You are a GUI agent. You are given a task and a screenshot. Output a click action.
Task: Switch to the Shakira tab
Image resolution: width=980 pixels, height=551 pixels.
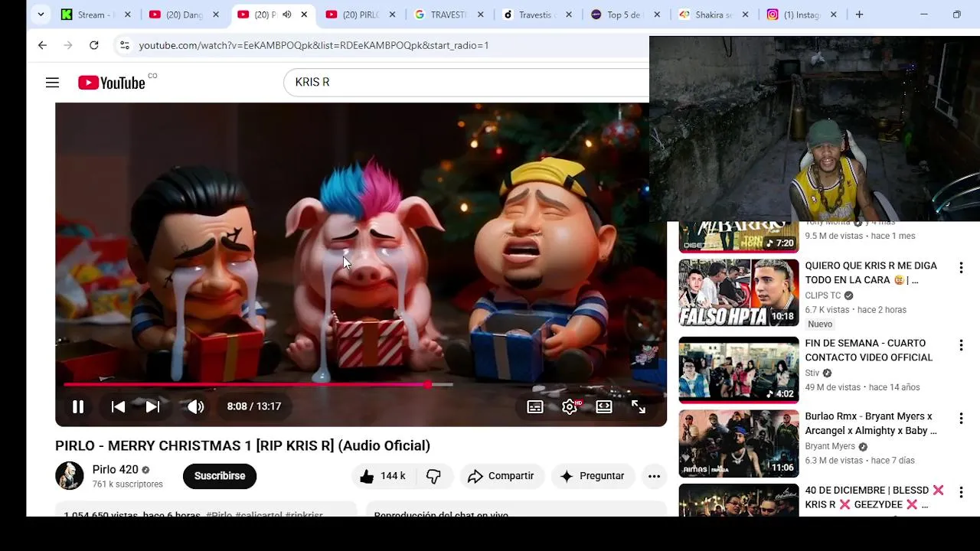click(713, 15)
